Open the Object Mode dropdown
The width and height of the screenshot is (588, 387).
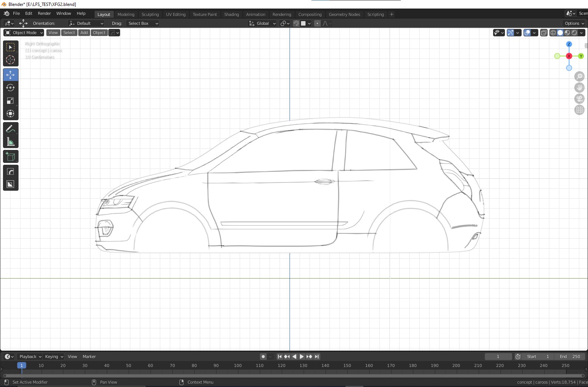tap(24, 33)
